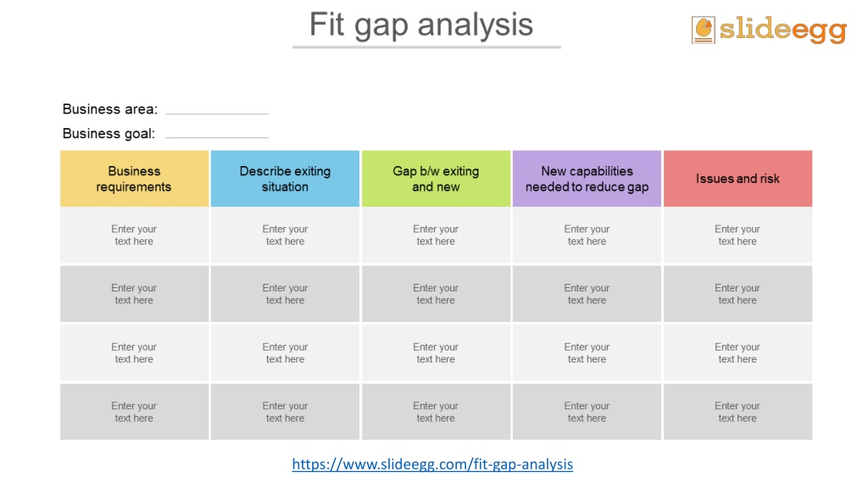This screenshot has height=488, width=868.
Task: Click second row cell under New capabilities
Action: pos(587,294)
